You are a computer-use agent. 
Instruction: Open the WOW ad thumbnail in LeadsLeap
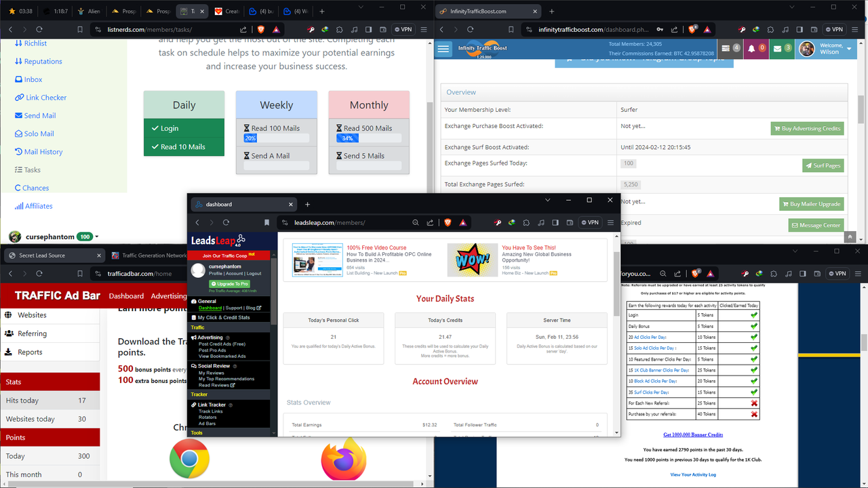pyautogui.click(x=473, y=260)
